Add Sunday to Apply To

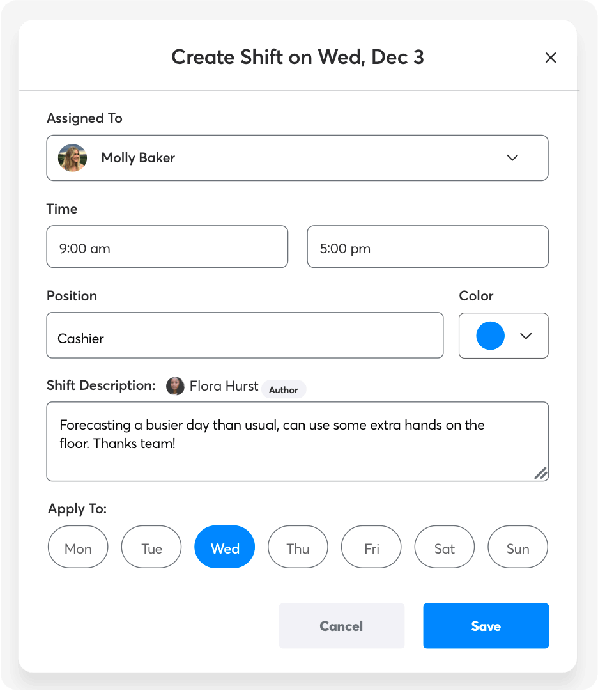tap(517, 547)
